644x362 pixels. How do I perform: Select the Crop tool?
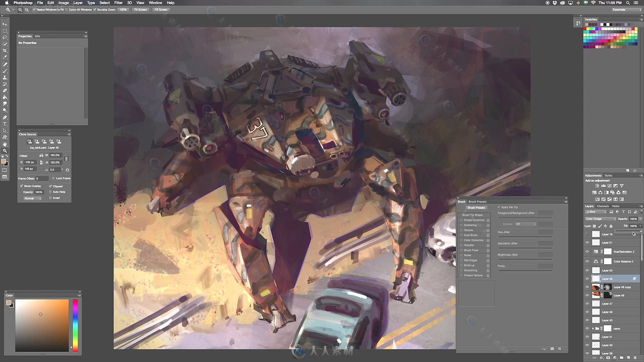(5, 51)
